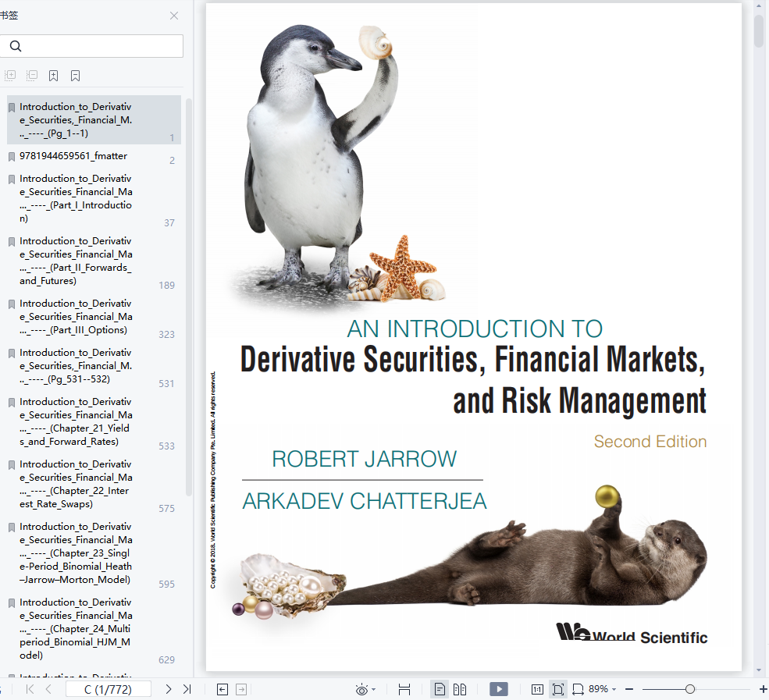The image size is (769, 700).
Task: Open Chapter_22_Interest_Rate_Swaps bookmark
Action: pos(94,485)
